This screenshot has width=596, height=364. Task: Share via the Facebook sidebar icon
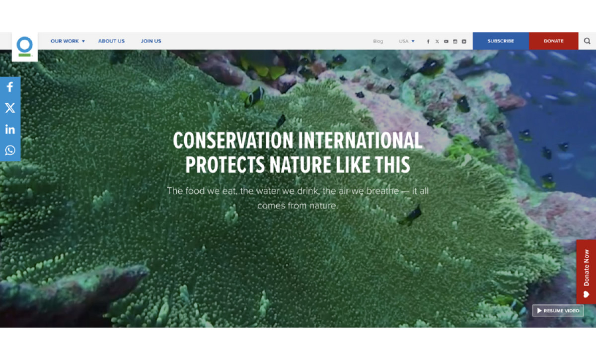click(x=10, y=87)
